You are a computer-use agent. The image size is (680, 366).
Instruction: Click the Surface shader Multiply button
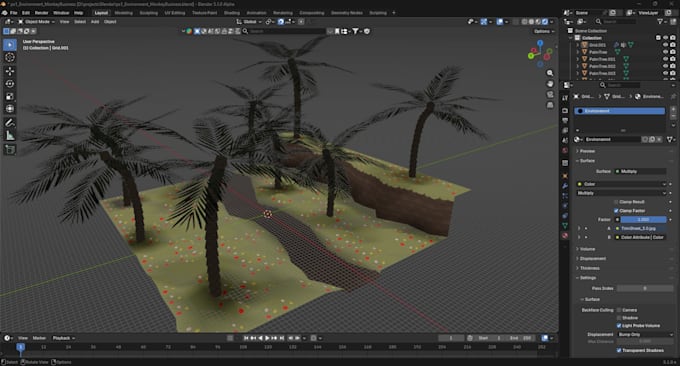(x=640, y=172)
